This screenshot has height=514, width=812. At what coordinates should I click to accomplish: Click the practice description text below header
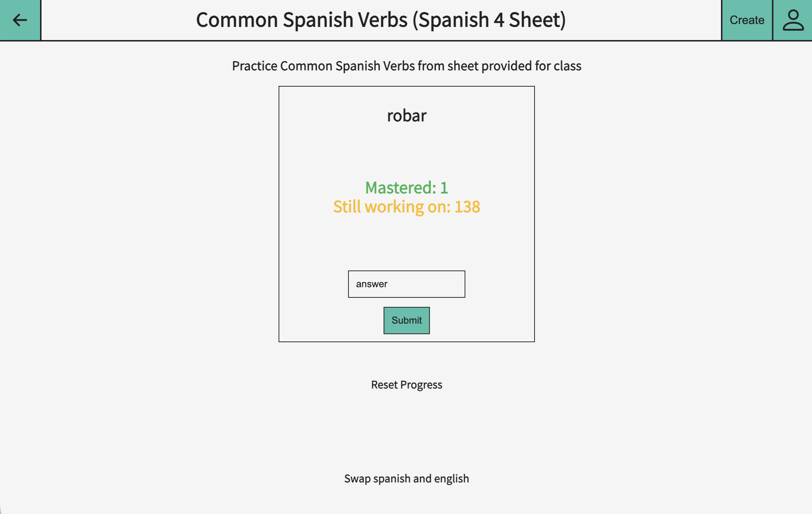(406, 66)
